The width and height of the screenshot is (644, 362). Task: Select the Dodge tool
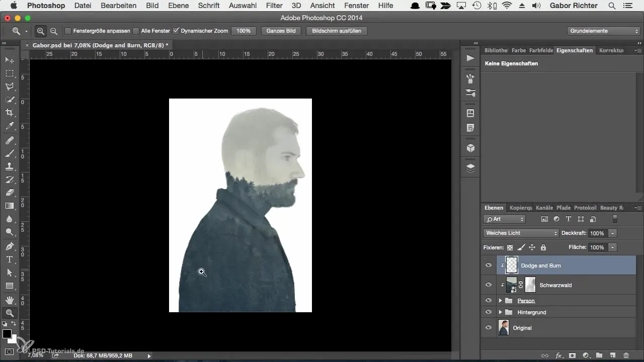10,232
